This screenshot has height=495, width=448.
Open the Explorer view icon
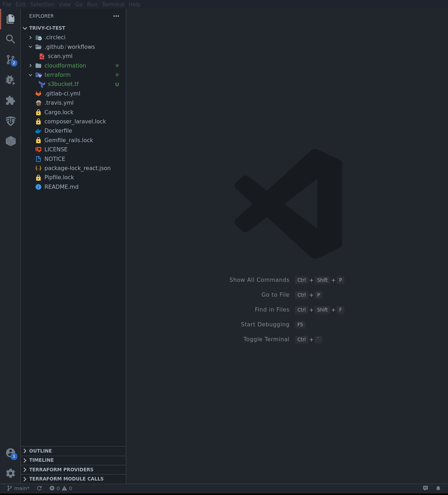pyautogui.click(x=11, y=19)
